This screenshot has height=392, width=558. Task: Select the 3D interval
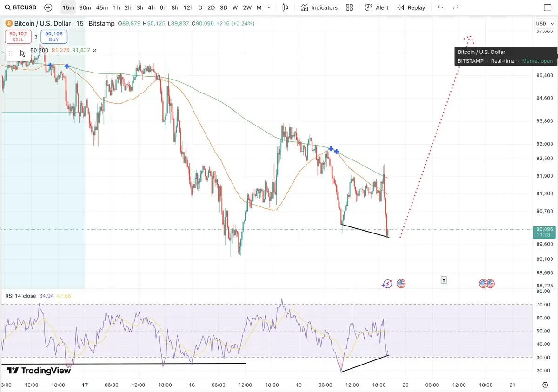tap(224, 7)
